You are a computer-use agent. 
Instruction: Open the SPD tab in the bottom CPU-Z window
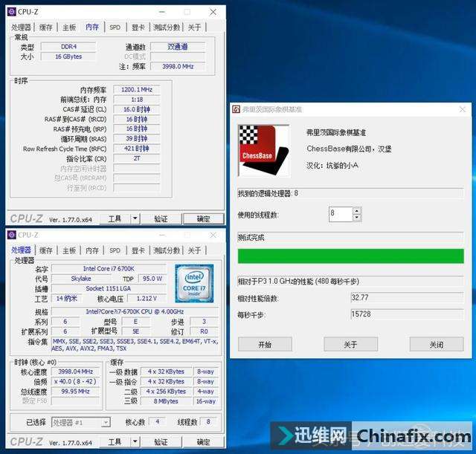pyautogui.click(x=115, y=250)
